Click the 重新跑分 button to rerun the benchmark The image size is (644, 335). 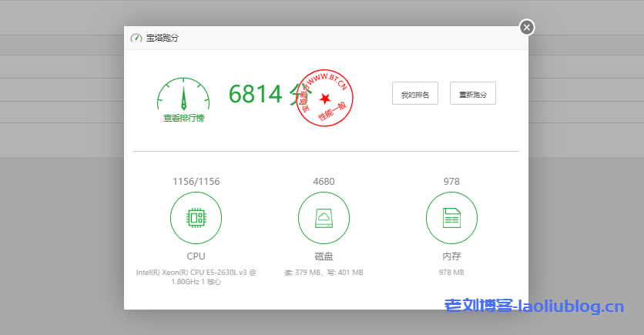pos(473,94)
